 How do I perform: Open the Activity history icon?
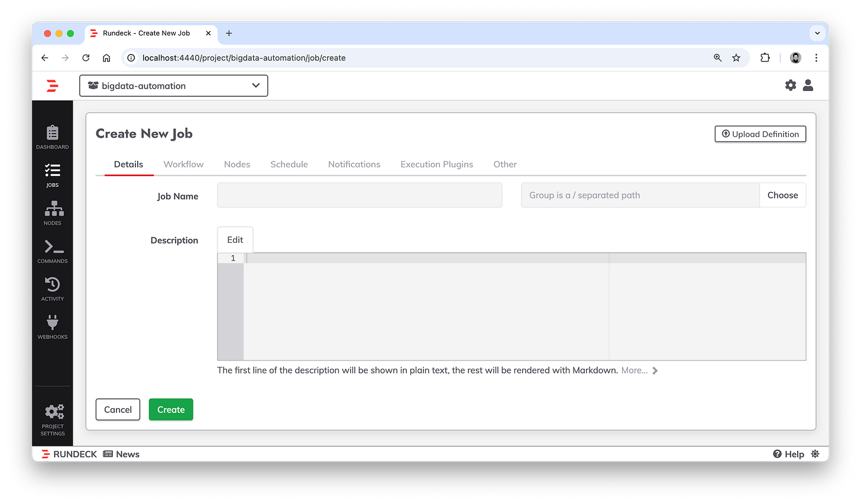point(53,289)
